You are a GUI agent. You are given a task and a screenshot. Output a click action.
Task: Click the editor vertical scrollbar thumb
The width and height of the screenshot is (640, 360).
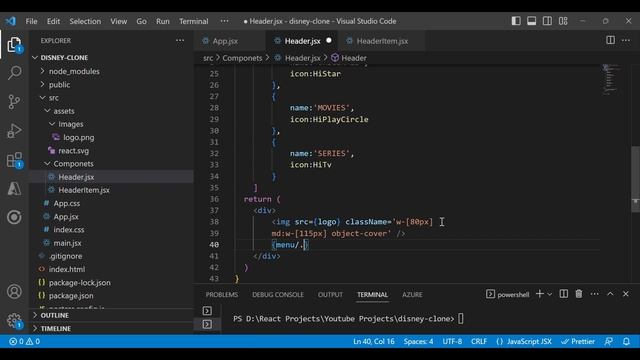(x=635, y=179)
